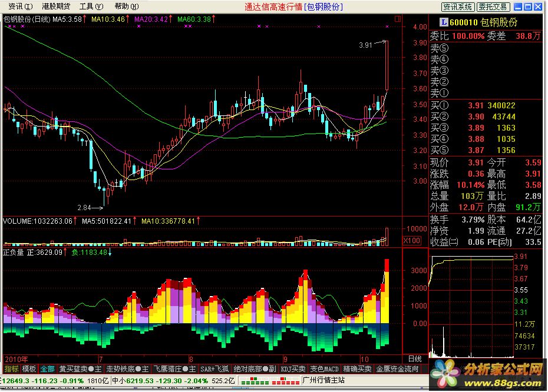Click the tallest red volume bar
This screenshot has height=392, width=548.
[x=387, y=237]
